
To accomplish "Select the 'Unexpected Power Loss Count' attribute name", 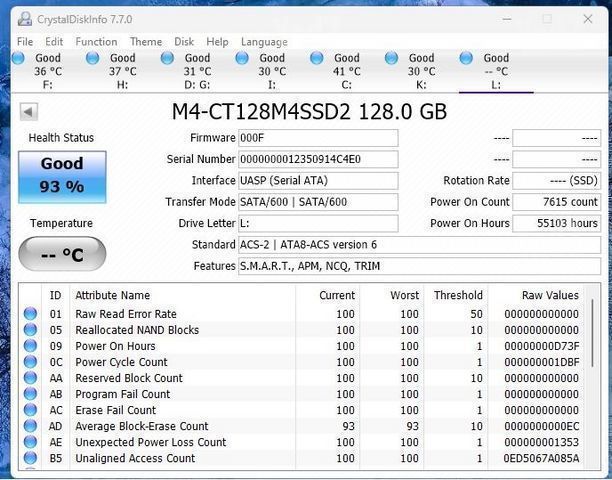I will click(151, 442).
